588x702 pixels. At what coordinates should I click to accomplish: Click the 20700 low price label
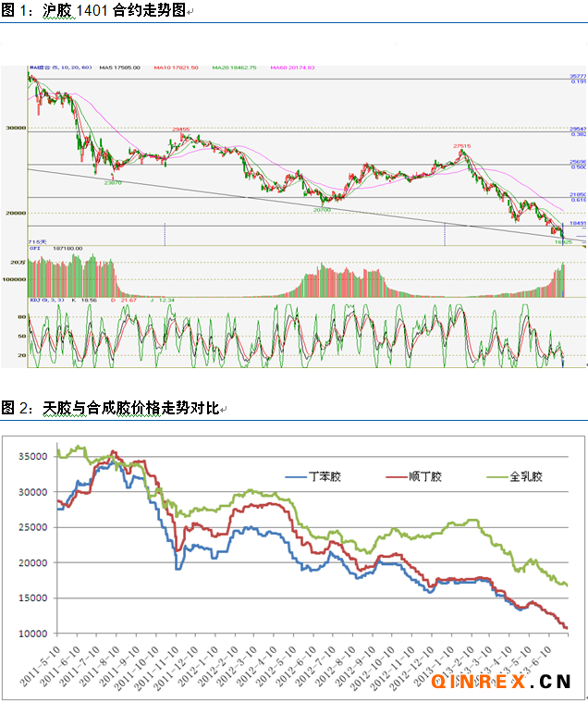322,210
